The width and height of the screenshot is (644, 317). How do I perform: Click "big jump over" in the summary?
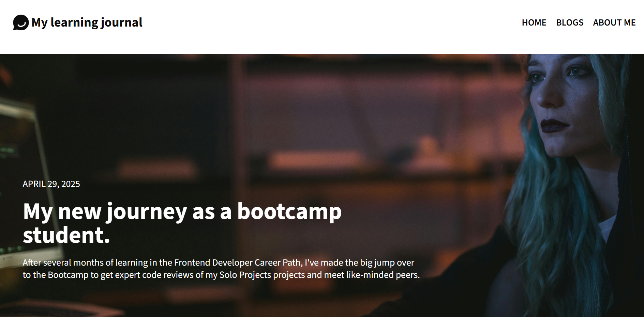click(x=387, y=263)
